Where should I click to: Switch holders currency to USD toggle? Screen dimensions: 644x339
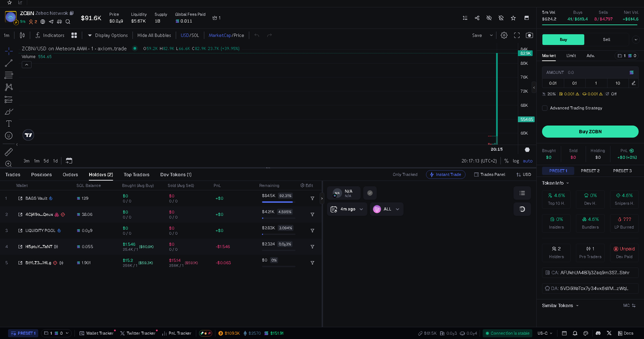click(x=524, y=175)
